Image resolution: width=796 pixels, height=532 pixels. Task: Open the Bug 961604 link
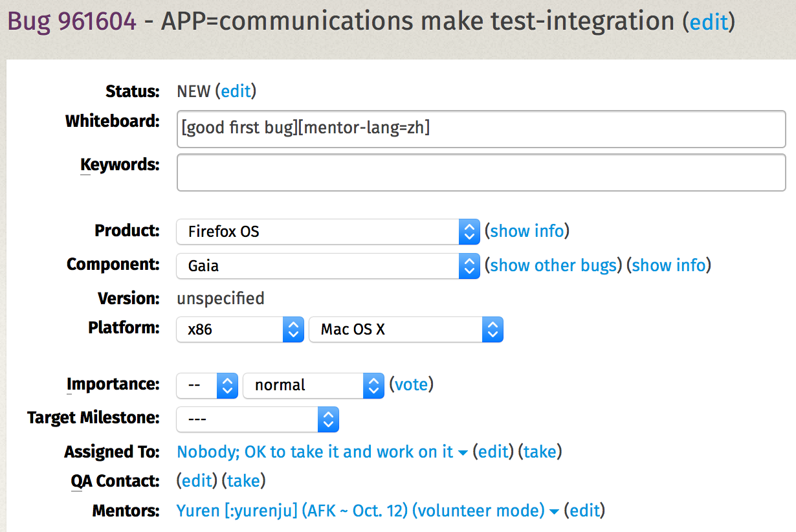point(71,21)
